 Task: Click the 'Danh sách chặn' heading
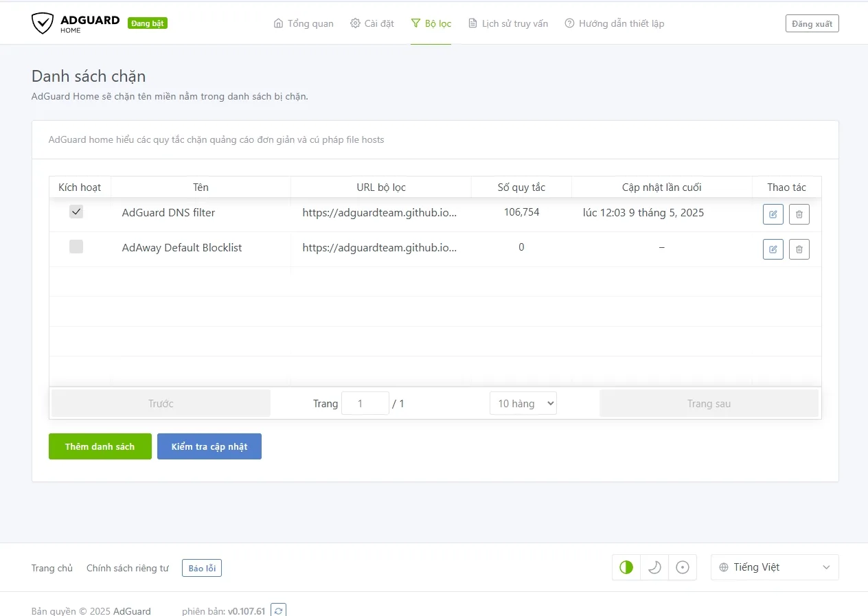[89, 76]
